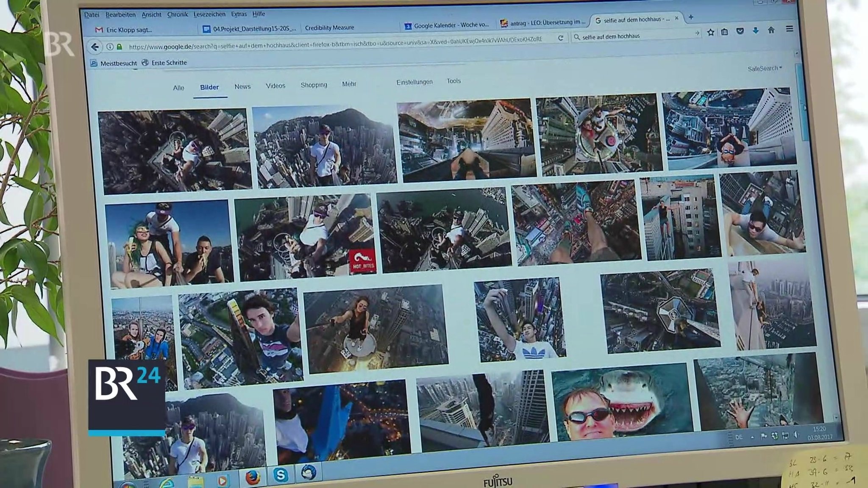Click the volume icon in system tray
The height and width of the screenshot is (488, 868).
pos(796,435)
